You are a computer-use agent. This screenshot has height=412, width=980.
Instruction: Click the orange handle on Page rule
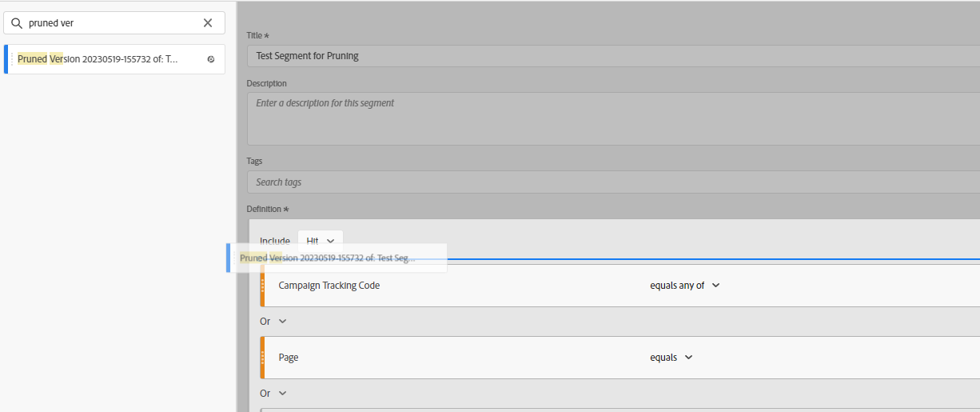(x=262, y=358)
